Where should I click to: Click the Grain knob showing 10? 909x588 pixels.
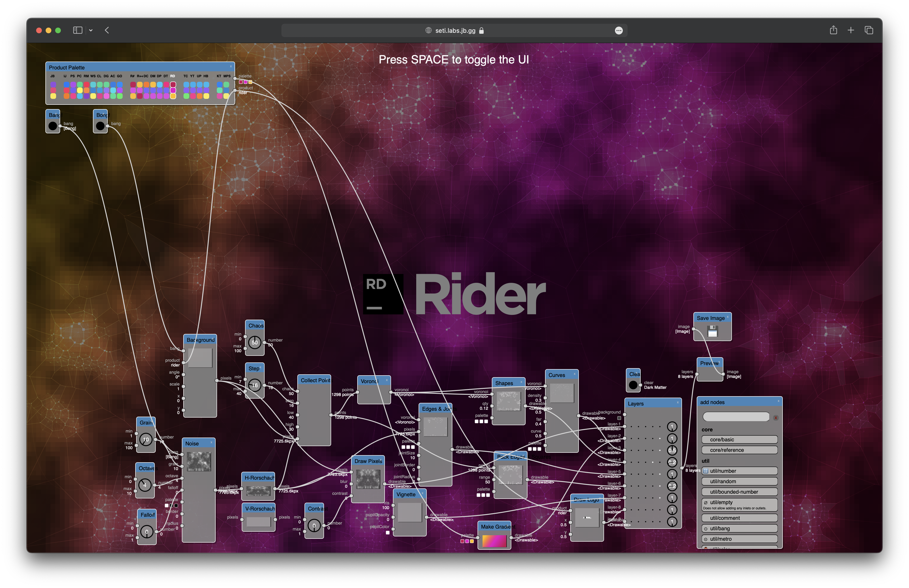coord(146,439)
